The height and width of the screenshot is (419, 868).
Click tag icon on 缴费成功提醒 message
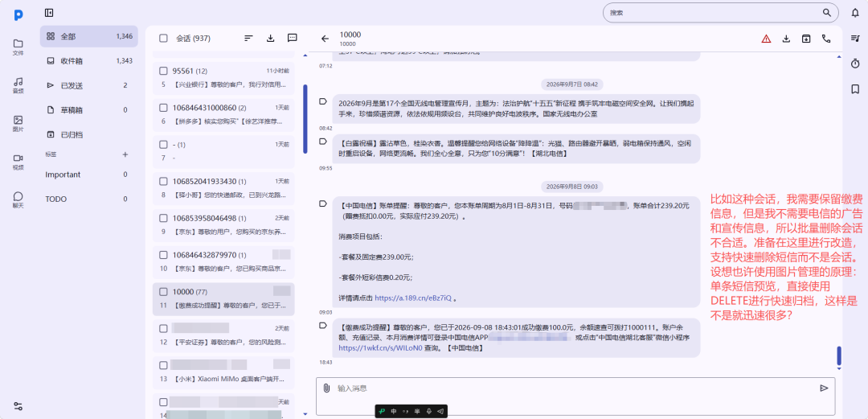click(x=323, y=326)
